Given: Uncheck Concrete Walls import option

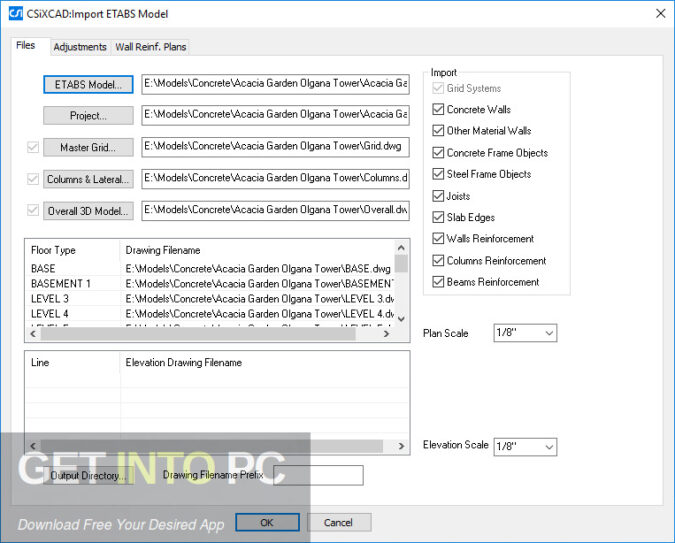Looking at the screenshot, I should (438, 109).
